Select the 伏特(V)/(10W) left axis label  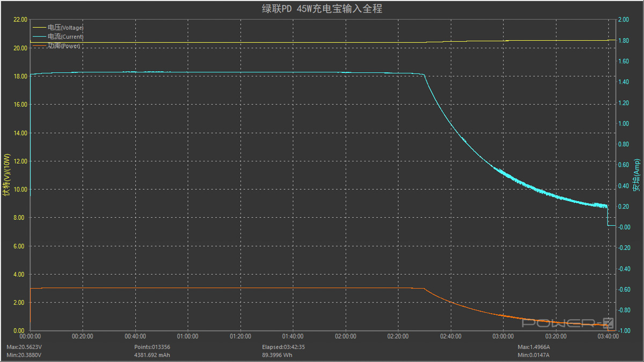point(6,175)
